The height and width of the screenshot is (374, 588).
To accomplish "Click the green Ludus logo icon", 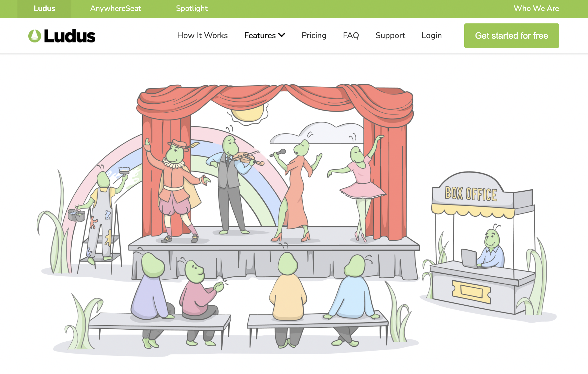I will [x=35, y=36].
